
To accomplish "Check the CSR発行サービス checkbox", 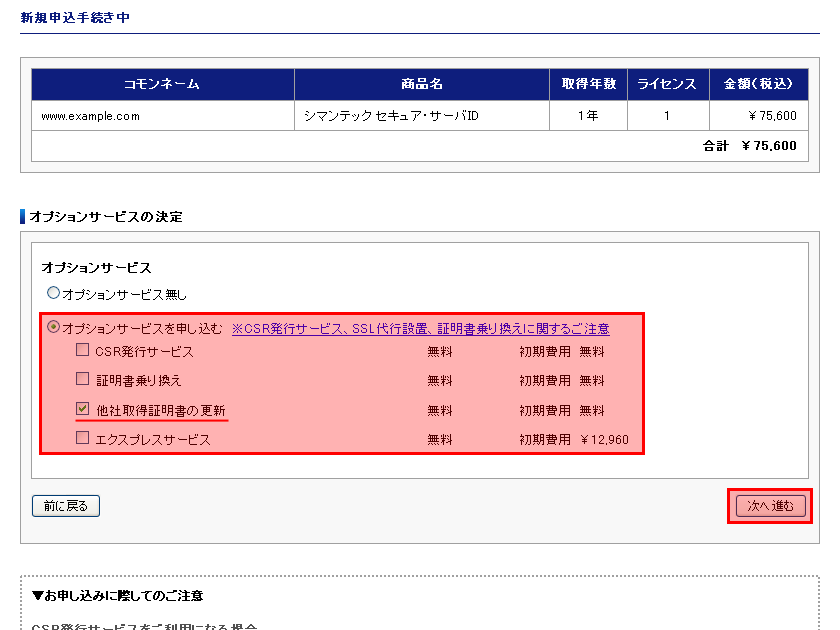I will pyautogui.click(x=82, y=350).
